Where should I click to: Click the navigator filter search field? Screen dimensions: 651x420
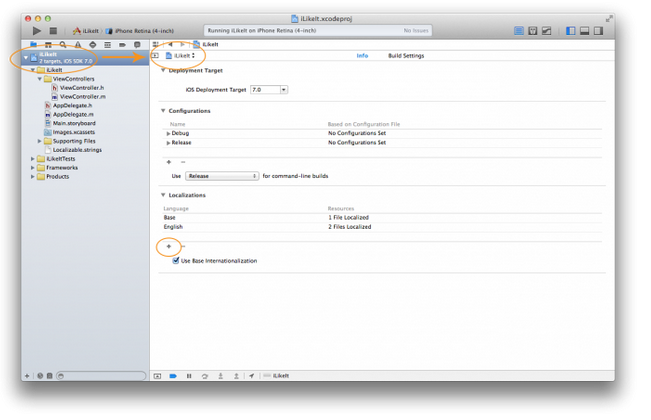[101, 376]
